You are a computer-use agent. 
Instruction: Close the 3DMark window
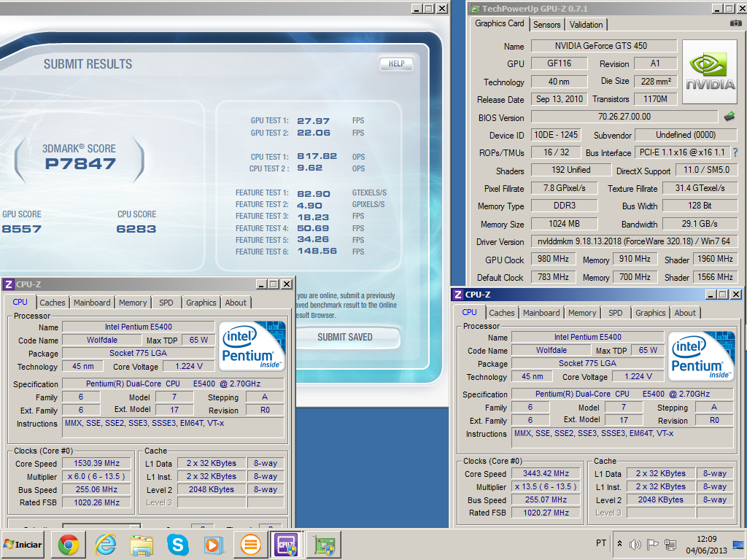[x=442, y=9]
